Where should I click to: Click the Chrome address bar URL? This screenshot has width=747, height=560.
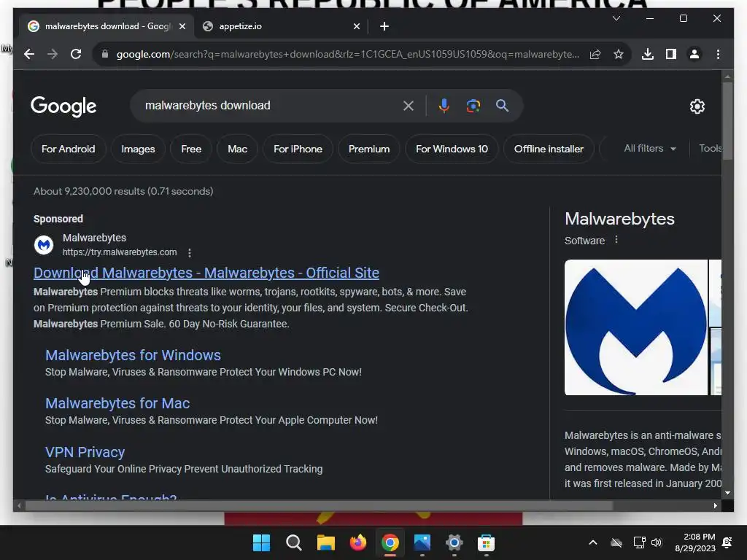[348, 54]
